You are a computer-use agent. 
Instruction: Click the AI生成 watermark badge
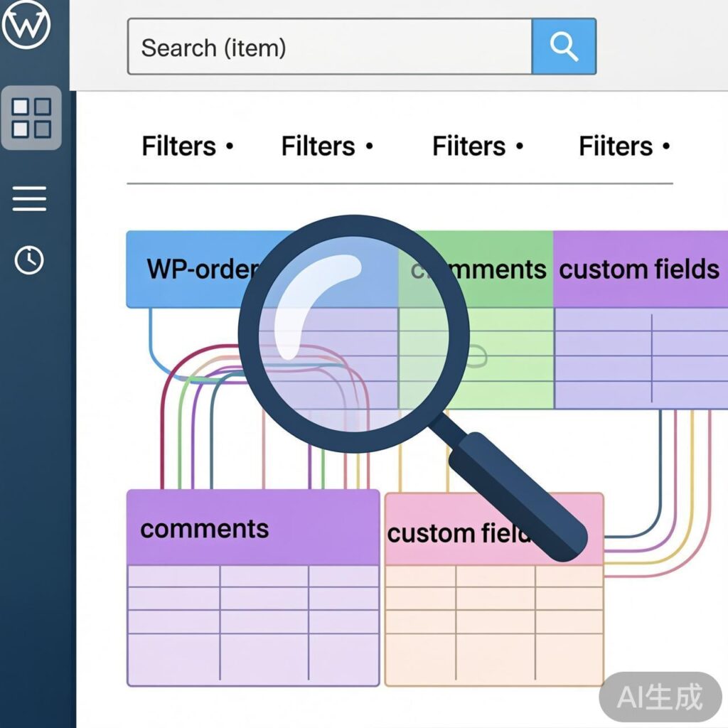click(x=659, y=697)
